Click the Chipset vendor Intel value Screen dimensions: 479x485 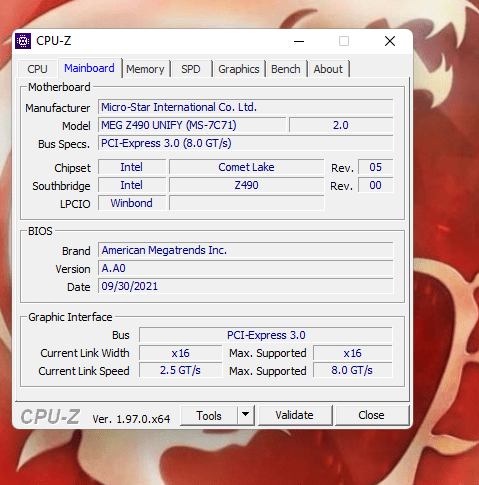[x=132, y=167]
